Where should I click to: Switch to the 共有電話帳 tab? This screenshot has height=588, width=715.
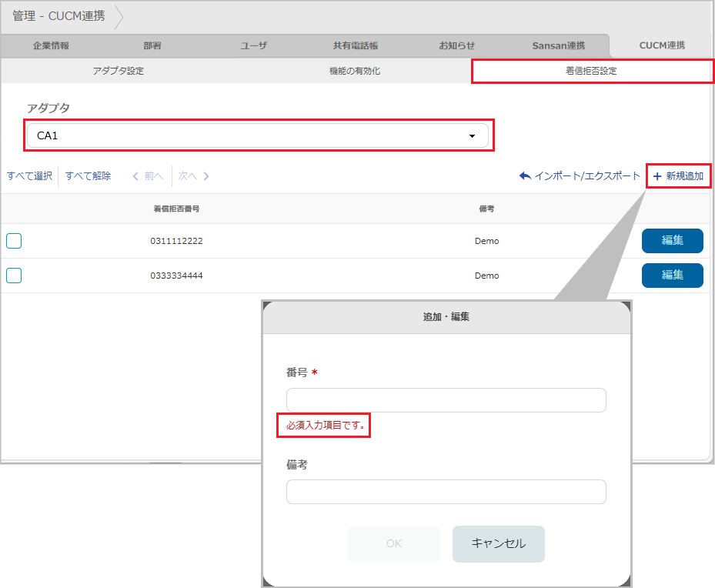(355, 45)
